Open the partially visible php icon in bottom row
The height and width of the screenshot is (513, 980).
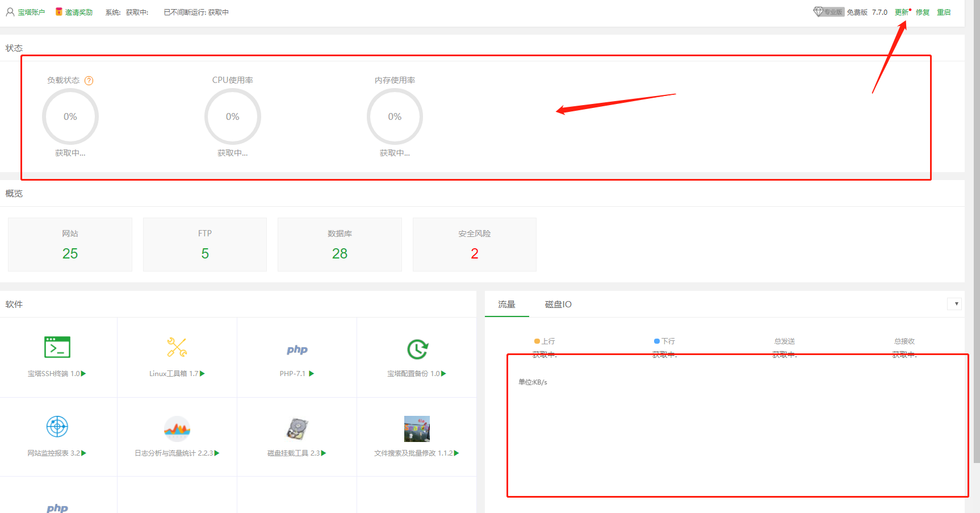click(x=57, y=507)
